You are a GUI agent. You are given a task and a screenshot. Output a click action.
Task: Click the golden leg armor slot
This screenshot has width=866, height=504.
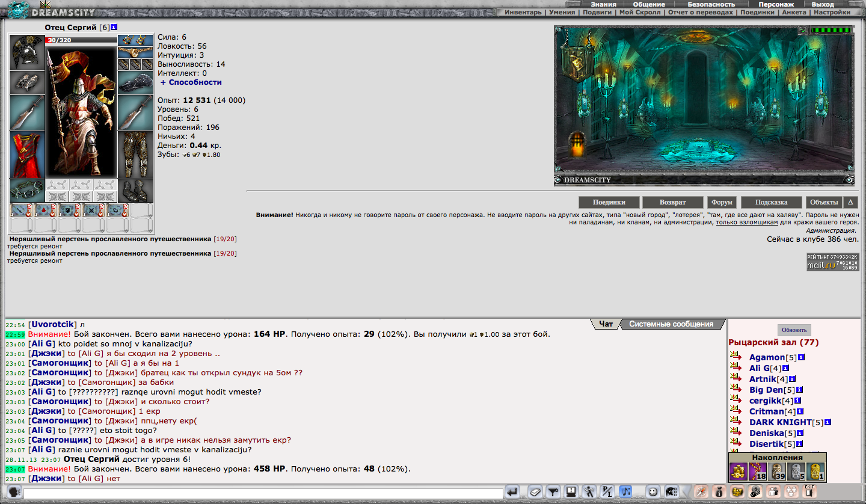pos(135,155)
